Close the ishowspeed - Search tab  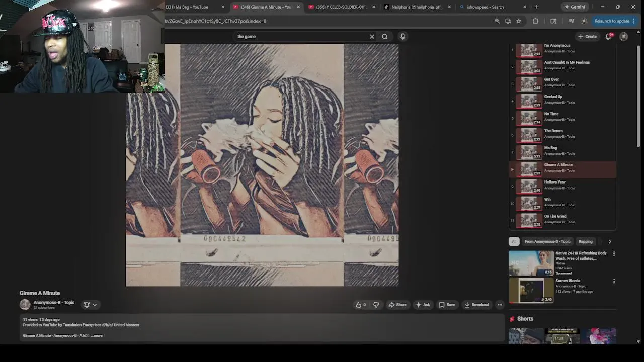tap(525, 7)
